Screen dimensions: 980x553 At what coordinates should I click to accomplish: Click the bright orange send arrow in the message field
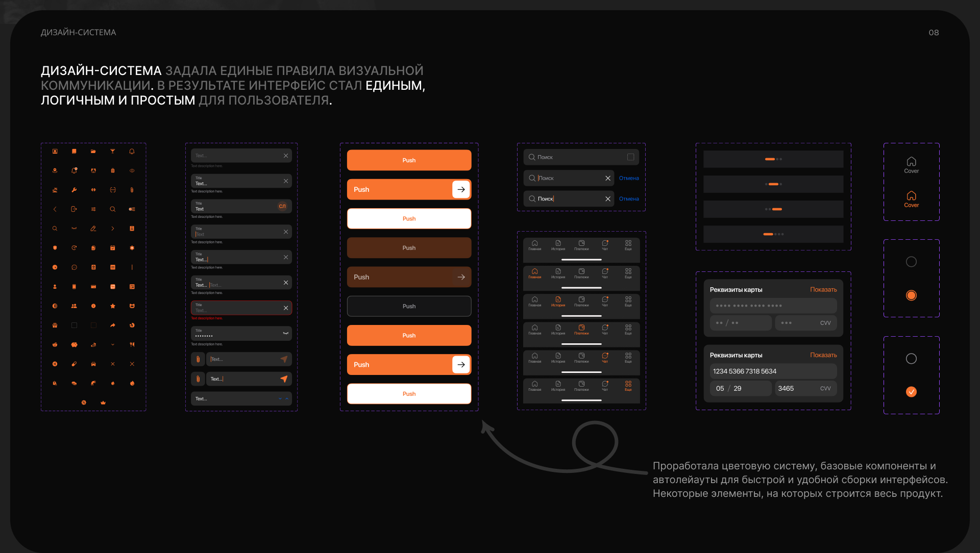click(x=284, y=379)
